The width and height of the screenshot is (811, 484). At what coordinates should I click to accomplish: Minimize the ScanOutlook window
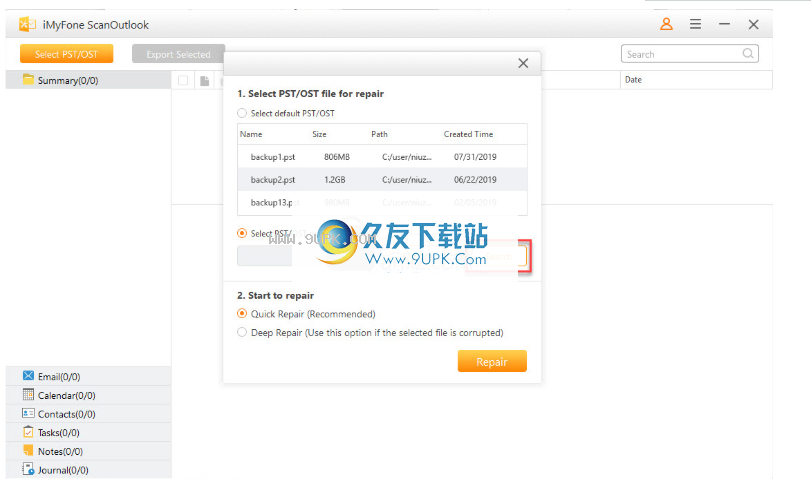click(x=724, y=24)
